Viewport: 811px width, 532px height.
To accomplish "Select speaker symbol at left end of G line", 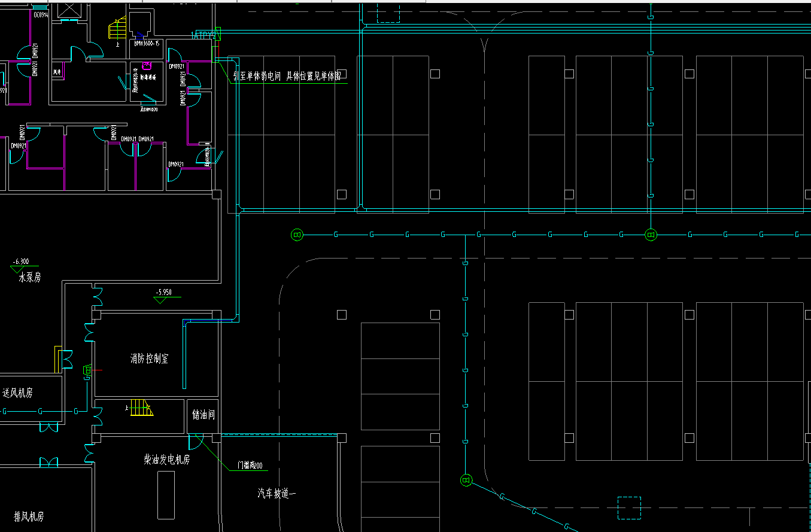I will [x=297, y=235].
